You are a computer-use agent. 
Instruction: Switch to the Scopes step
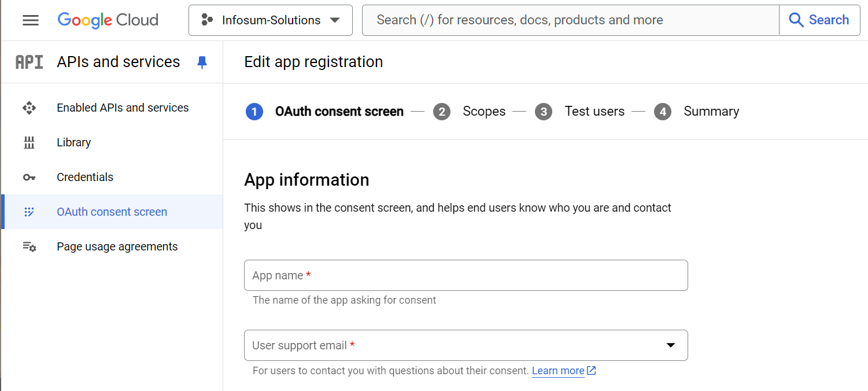click(484, 111)
